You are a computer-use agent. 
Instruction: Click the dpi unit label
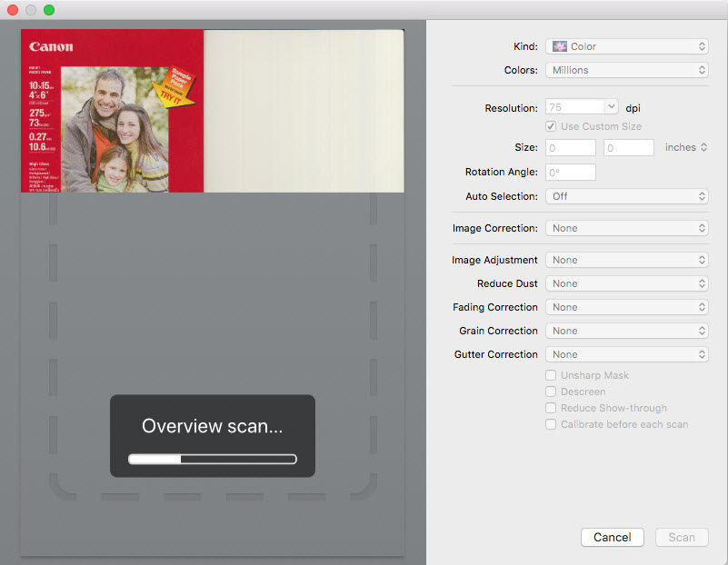(633, 108)
